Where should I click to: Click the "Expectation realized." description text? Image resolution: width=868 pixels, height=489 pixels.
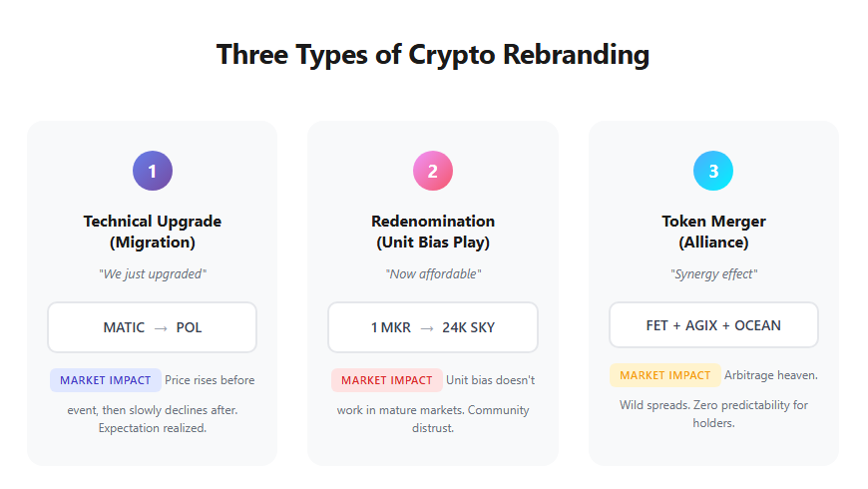click(x=152, y=428)
